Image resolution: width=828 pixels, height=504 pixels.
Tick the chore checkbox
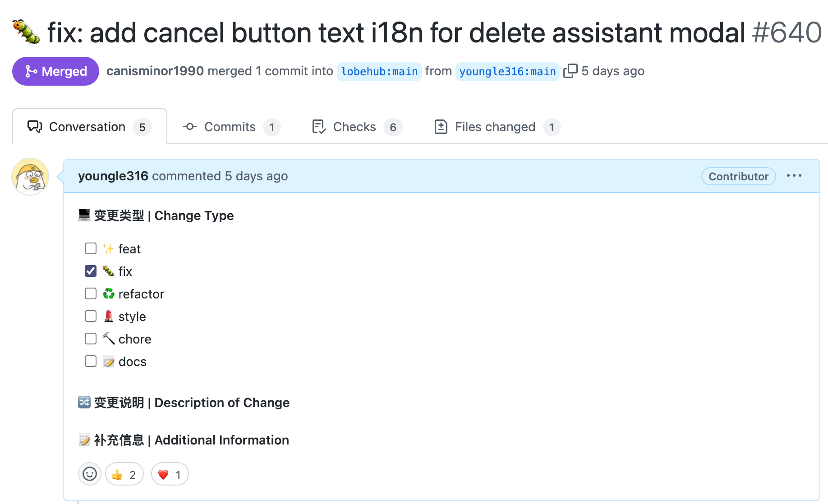(x=91, y=339)
